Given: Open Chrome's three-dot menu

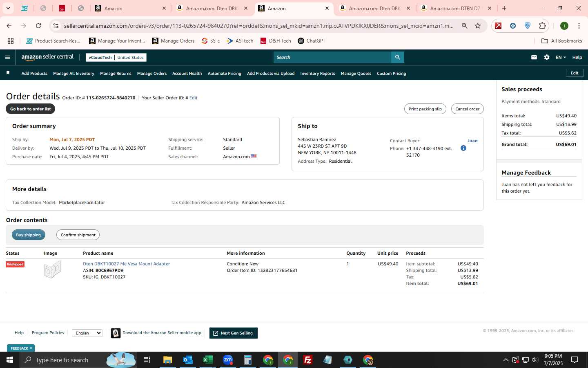Looking at the screenshot, I should point(579,26).
